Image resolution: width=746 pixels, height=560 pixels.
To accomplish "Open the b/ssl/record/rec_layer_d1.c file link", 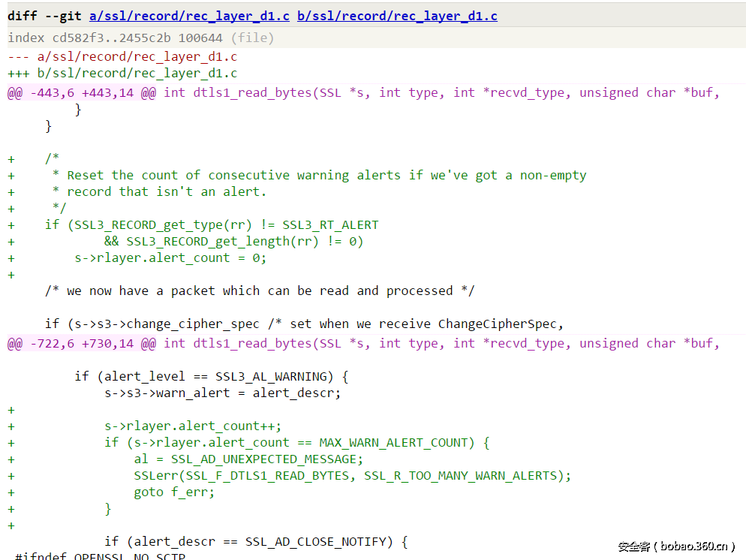I will 397,16.
